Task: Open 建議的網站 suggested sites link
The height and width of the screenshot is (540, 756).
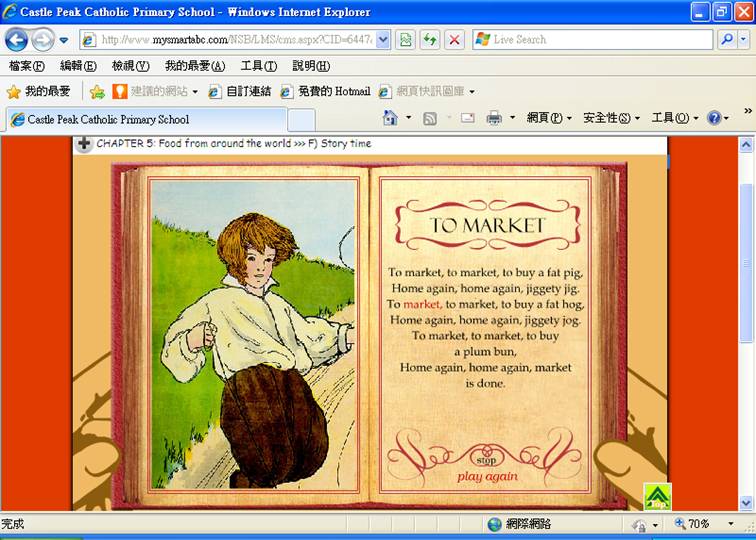Action: click(155, 91)
